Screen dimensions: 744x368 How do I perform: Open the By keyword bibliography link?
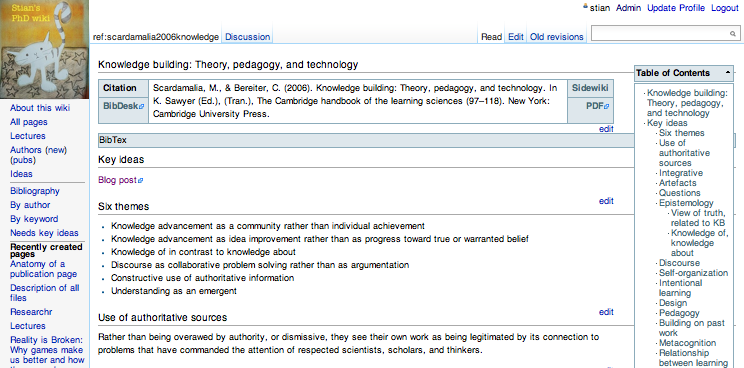click(x=34, y=219)
